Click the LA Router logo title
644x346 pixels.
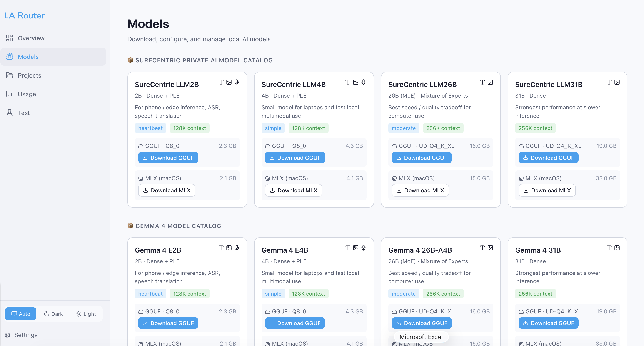[x=24, y=15]
